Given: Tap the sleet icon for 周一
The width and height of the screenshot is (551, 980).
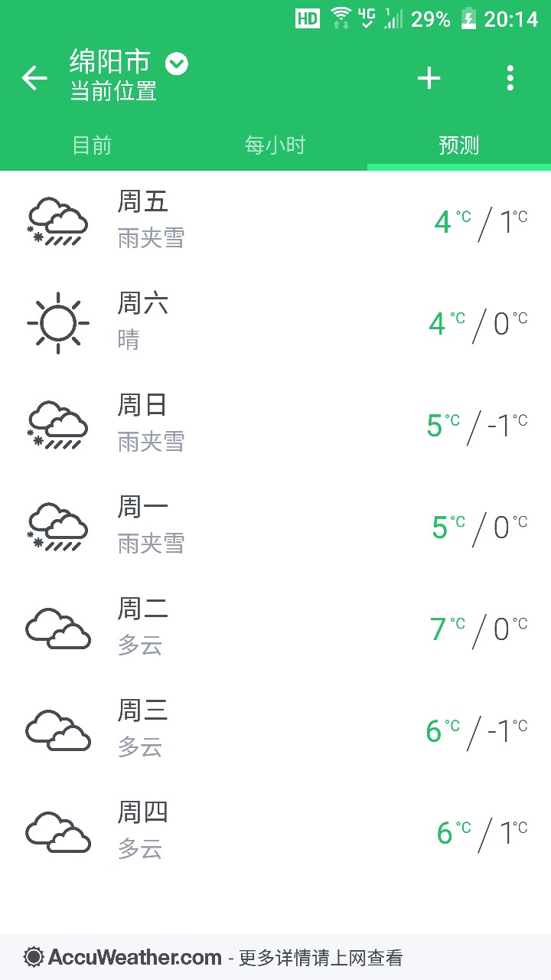Looking at the screenshot, I should point(57,527).
